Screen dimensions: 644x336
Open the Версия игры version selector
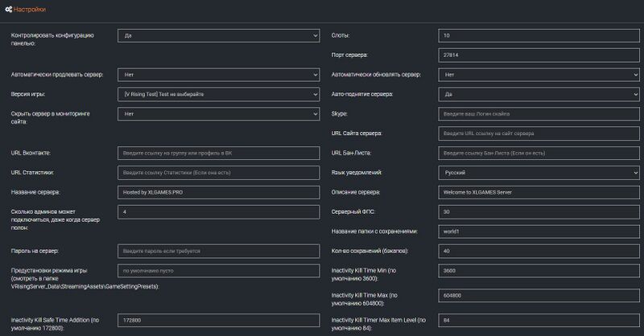[219, 94]
